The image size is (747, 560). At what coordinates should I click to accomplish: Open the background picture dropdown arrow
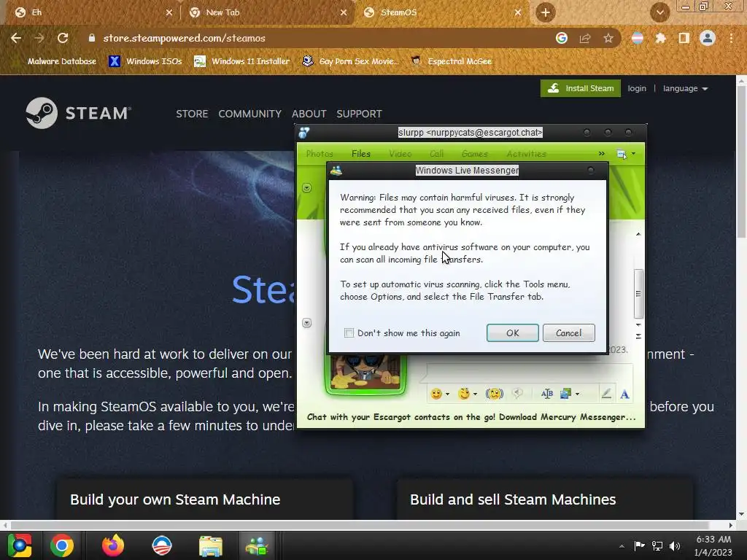578,394
